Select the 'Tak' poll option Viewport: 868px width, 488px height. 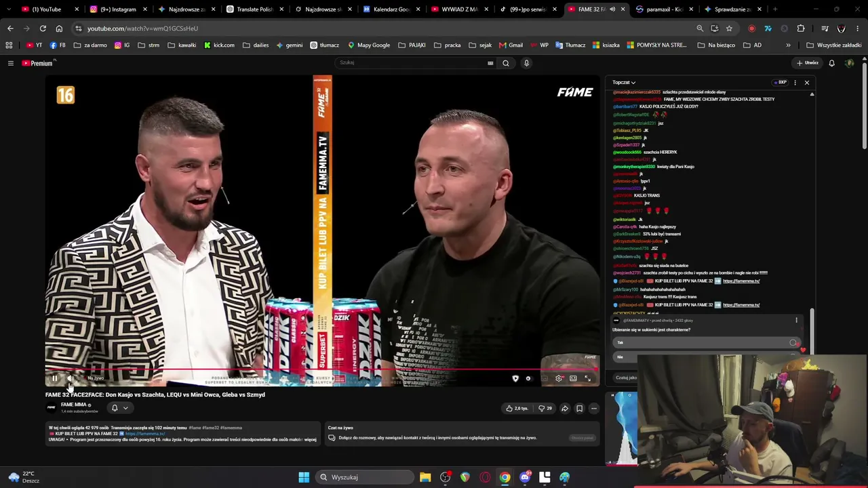[706, 342]
